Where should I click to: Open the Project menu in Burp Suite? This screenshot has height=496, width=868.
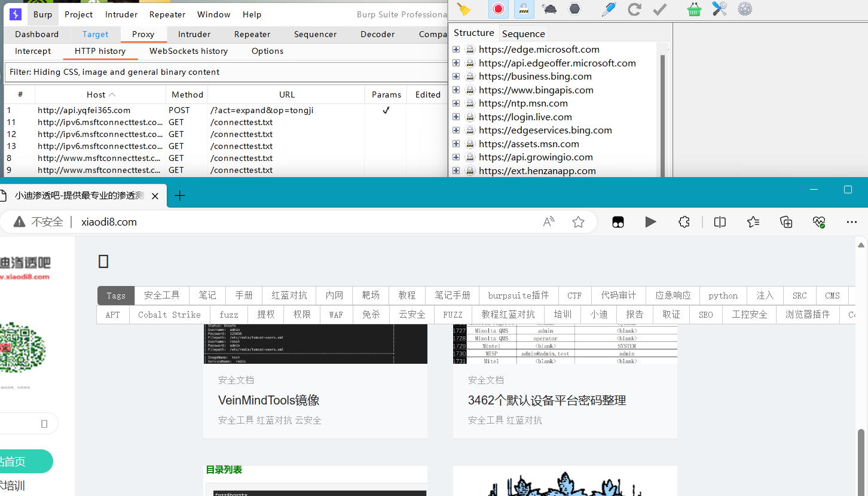(x=79, y=14)
